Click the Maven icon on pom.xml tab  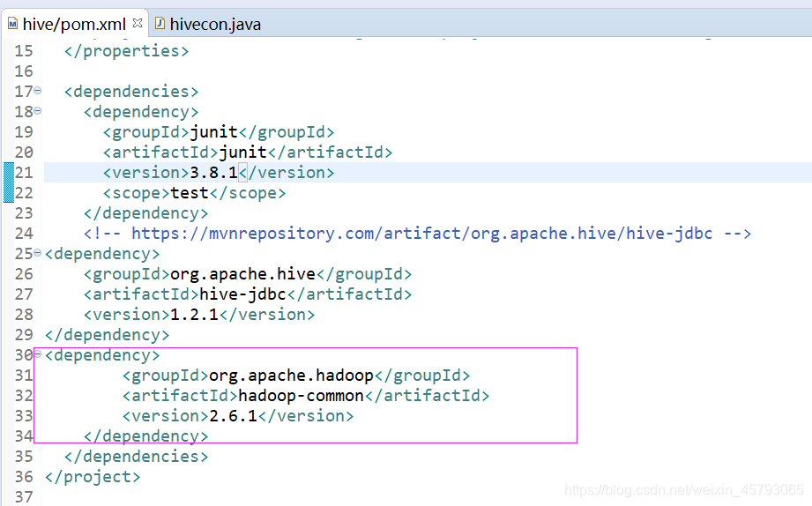[12, 24]
